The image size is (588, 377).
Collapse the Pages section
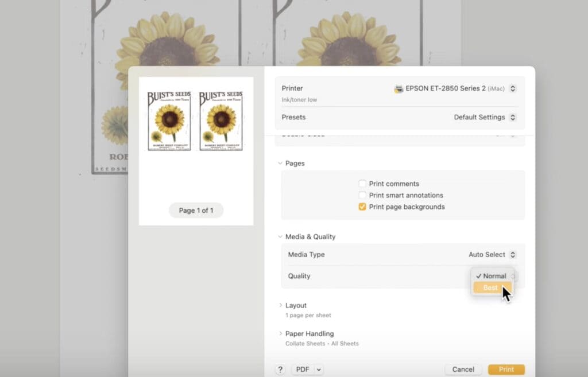pos(280,163)
